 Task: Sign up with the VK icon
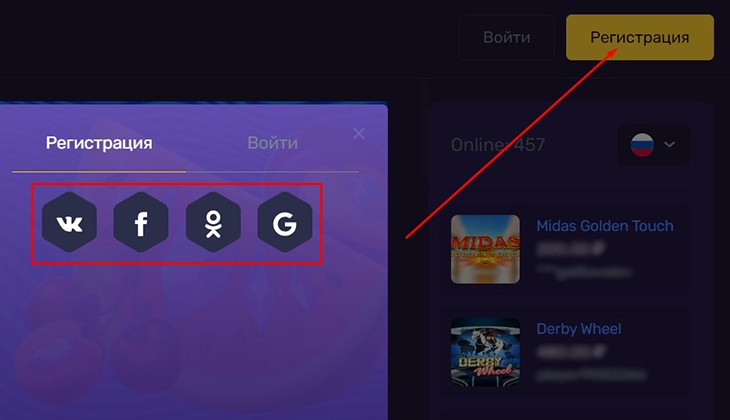pyautogui.click(x=69, y=222)
